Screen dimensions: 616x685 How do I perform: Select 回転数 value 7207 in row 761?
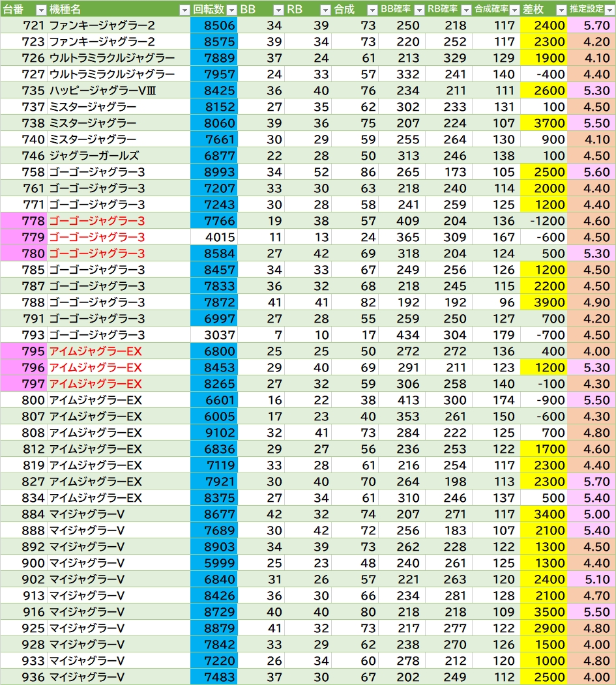[214, 188]
